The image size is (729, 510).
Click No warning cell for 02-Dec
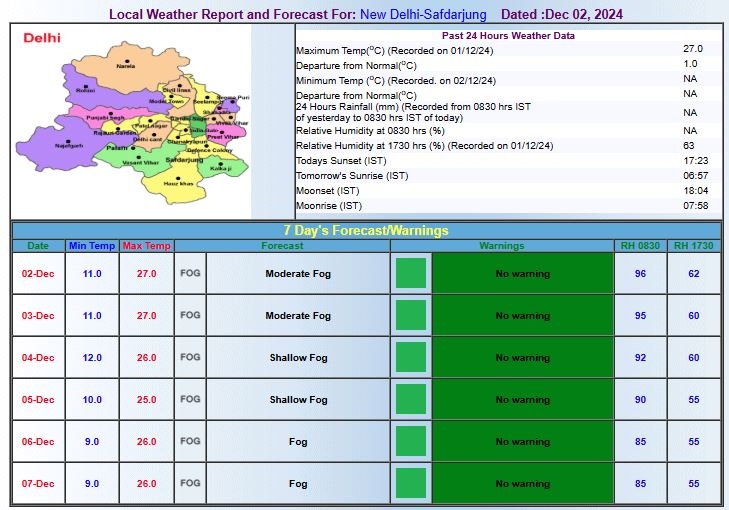tap(523, 273)
